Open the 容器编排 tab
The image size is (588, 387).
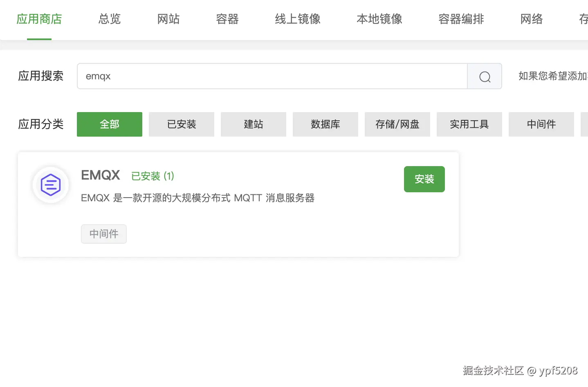(461, 19)
